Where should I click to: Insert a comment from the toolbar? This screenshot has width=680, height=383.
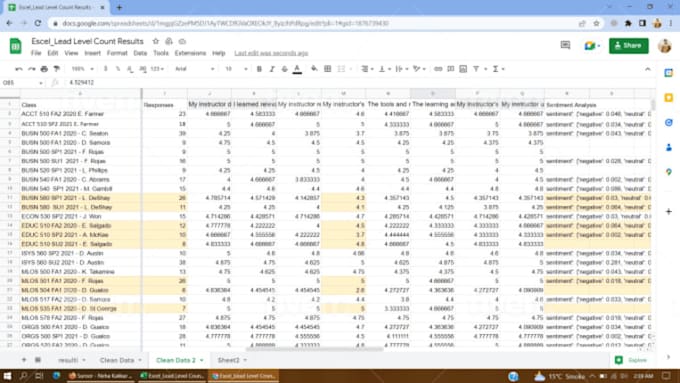[451, 69]
